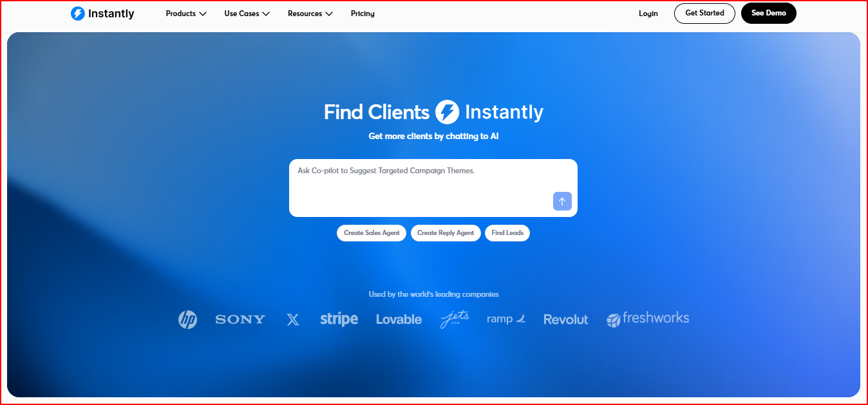The width and height of the screenshot is (868, 405).
Task: Click the Get Started button
Action: [x=704, y=13]
